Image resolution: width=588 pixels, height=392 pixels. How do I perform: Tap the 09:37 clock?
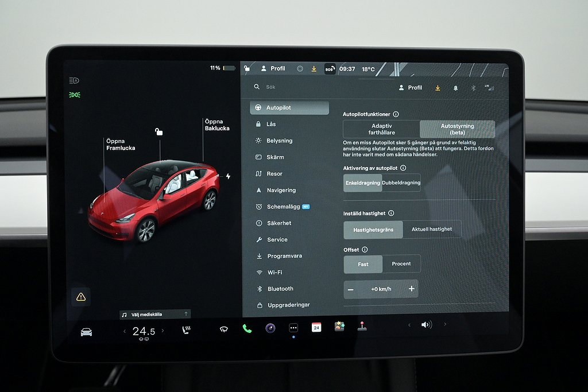[347, 69]
